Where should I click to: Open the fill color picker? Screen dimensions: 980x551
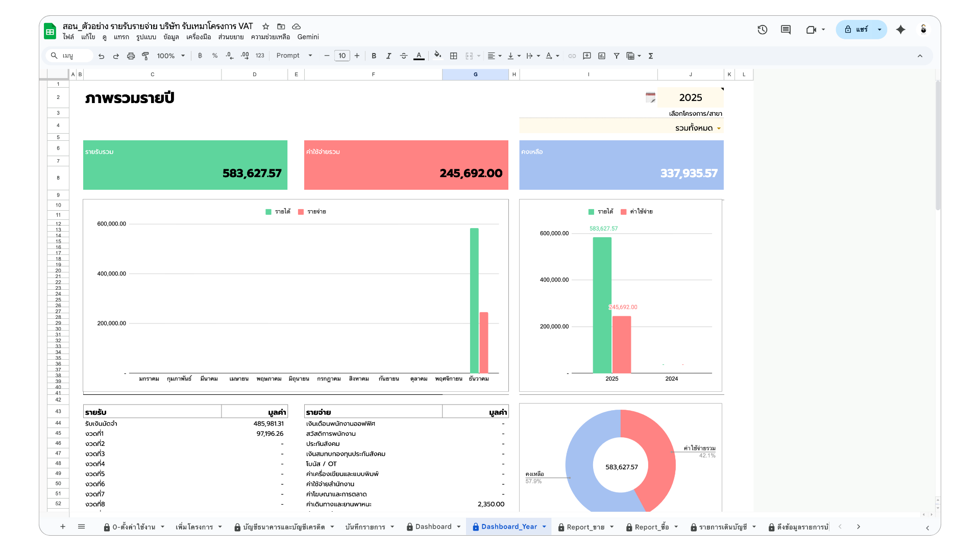(437, 56)
